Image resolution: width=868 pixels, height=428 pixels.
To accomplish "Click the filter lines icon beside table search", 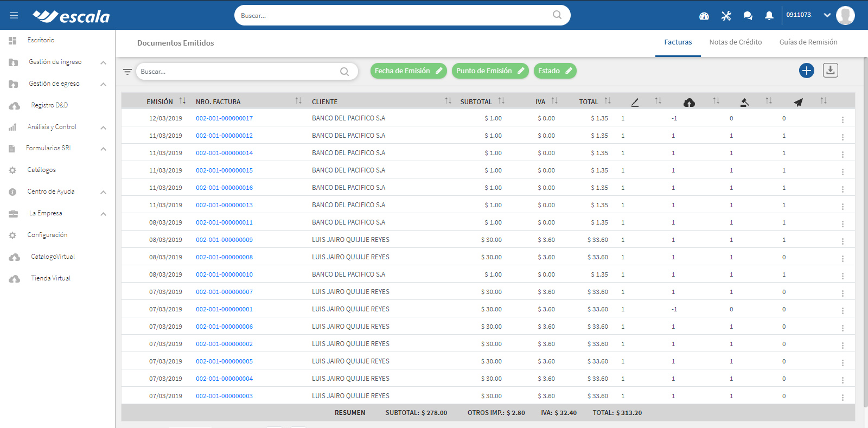I will pyautogui.click(x=127, y=72).
